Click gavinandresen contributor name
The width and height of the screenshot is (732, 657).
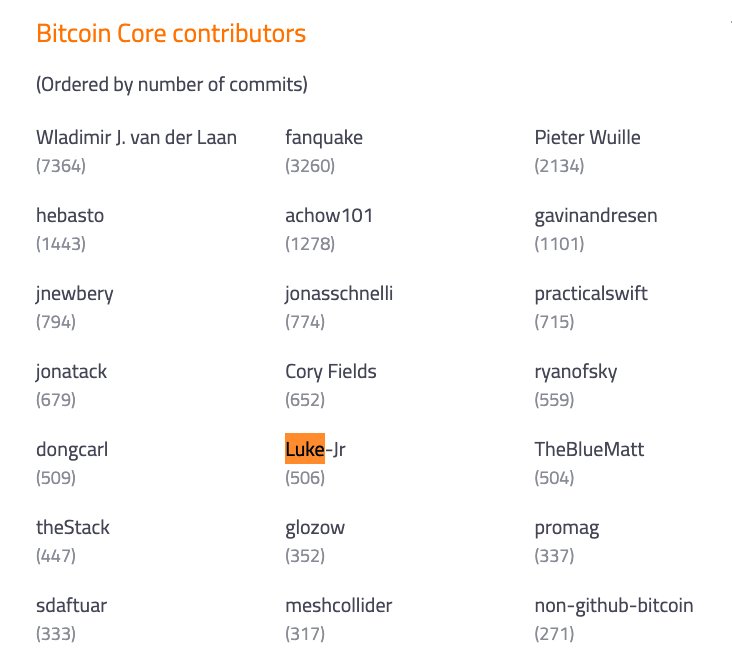[596, 216]
